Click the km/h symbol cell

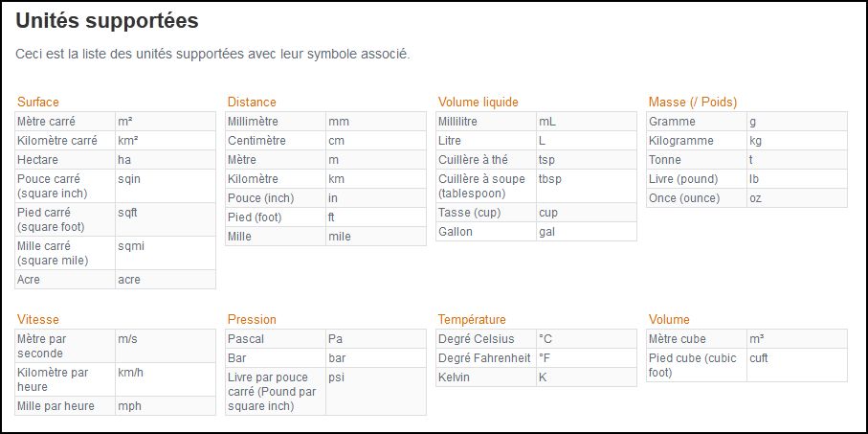pyautogui.click(x=166, y=379)
